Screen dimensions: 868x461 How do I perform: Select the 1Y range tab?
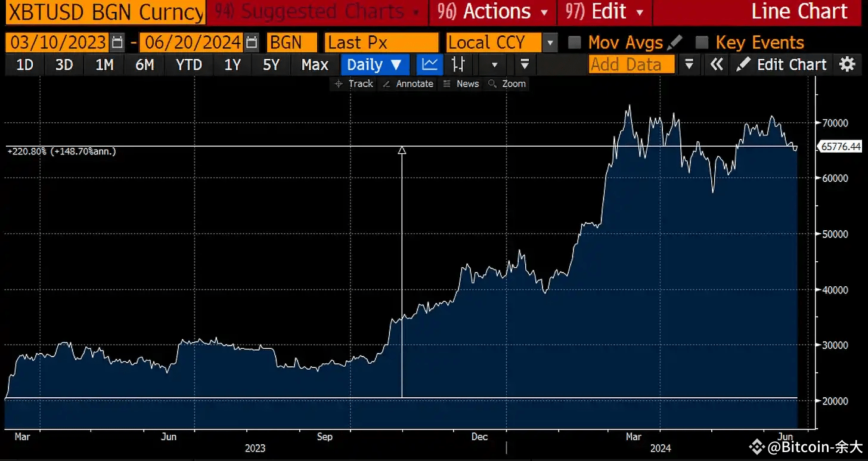pos(232,64)
